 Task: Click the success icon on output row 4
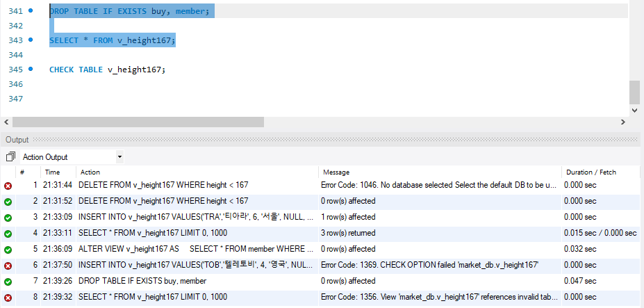(x=8, y=234)
